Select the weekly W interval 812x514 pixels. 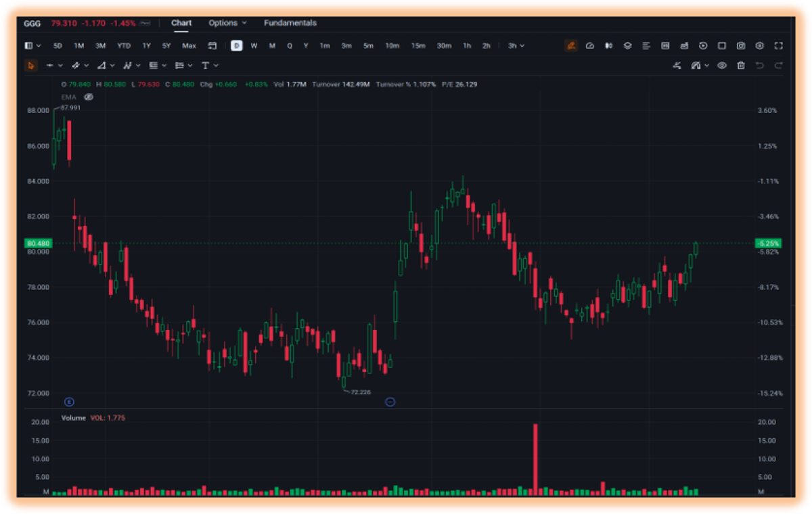click(x=254, y=46)
